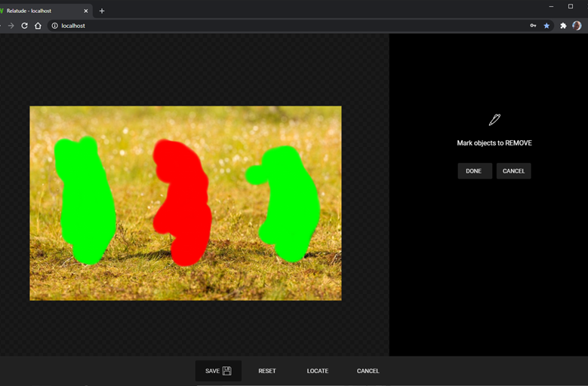Open saved passwords key icon
The width and height of the screenshot is (588, 386).
(533, 26)
